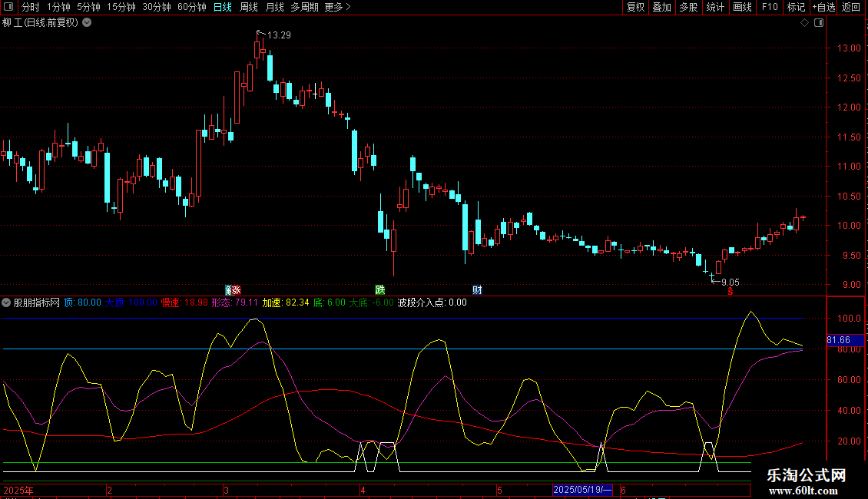This screenshot has height=499, width=868.
Task: Click the 返回 back button
Action: (851, 7)
